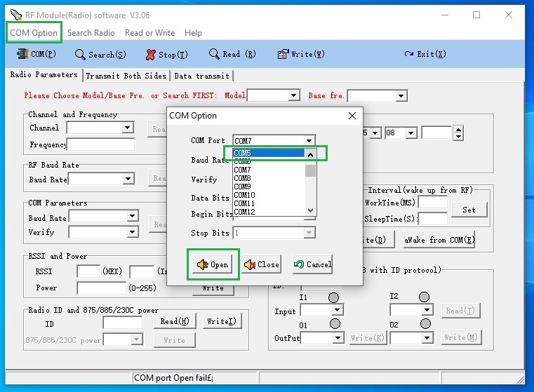Click the COM port list scrollbar thumb
This screenshot has width=534, height=392.
310,170
